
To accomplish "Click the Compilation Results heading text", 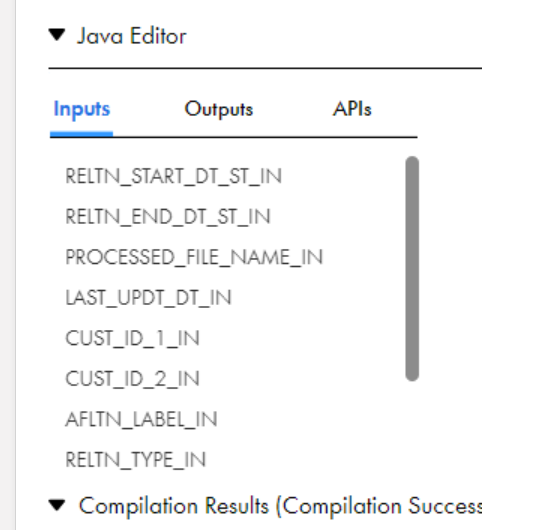I will tap(280, 506).
